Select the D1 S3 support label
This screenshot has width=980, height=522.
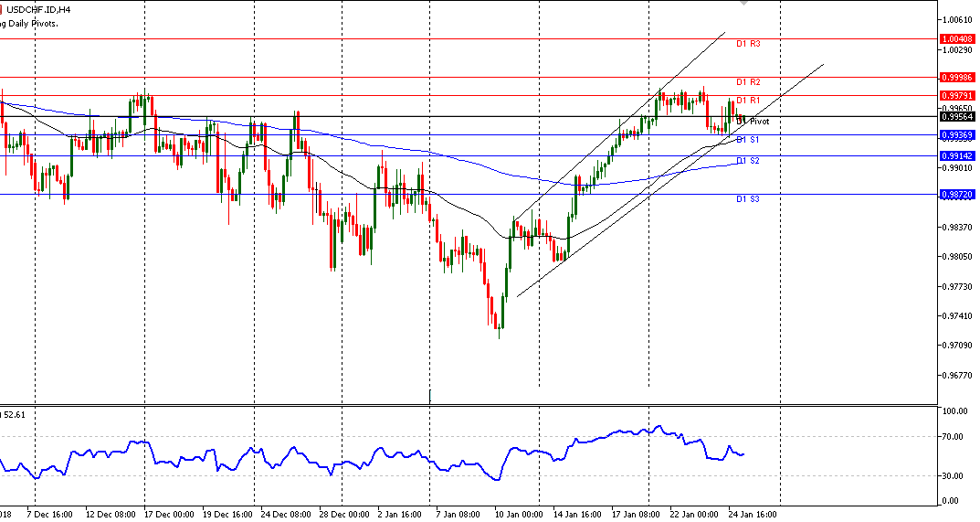point(749,198)
